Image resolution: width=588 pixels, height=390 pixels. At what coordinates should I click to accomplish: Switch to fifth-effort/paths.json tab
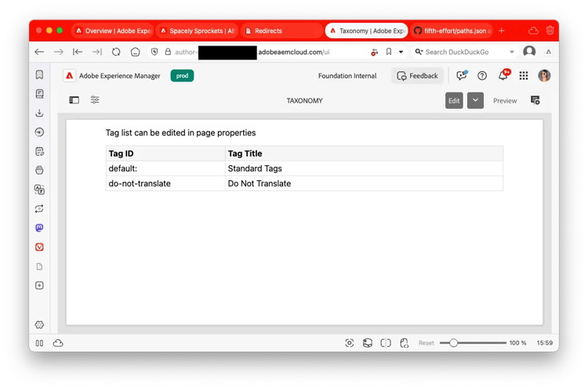(x=452, y=31)
